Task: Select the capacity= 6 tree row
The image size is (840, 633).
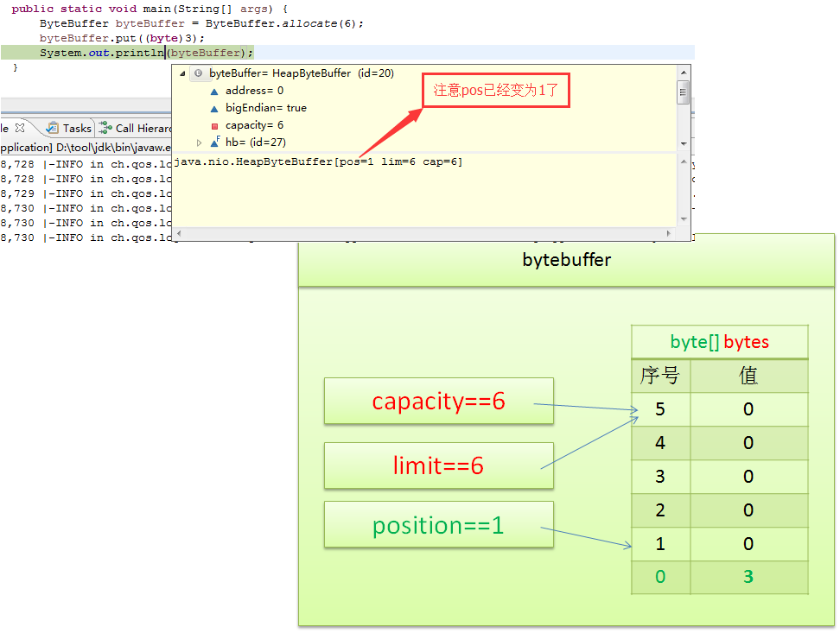Action: (x=254, y=125)
